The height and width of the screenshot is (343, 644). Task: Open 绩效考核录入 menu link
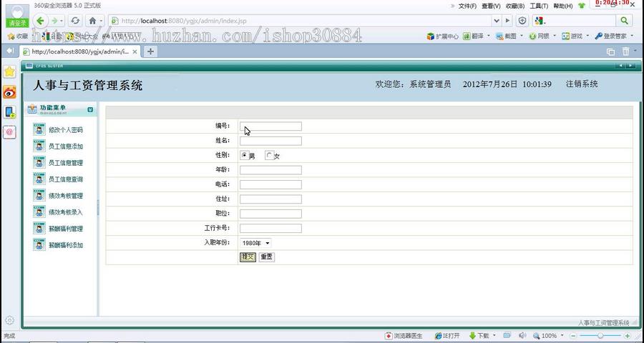tap(66, 212)
